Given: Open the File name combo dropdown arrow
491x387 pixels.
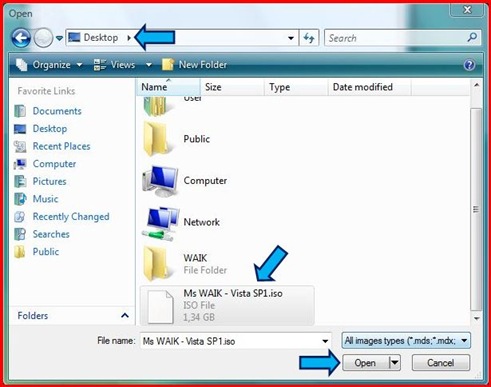Looking at the screenshot, I should tap(325, 341).
